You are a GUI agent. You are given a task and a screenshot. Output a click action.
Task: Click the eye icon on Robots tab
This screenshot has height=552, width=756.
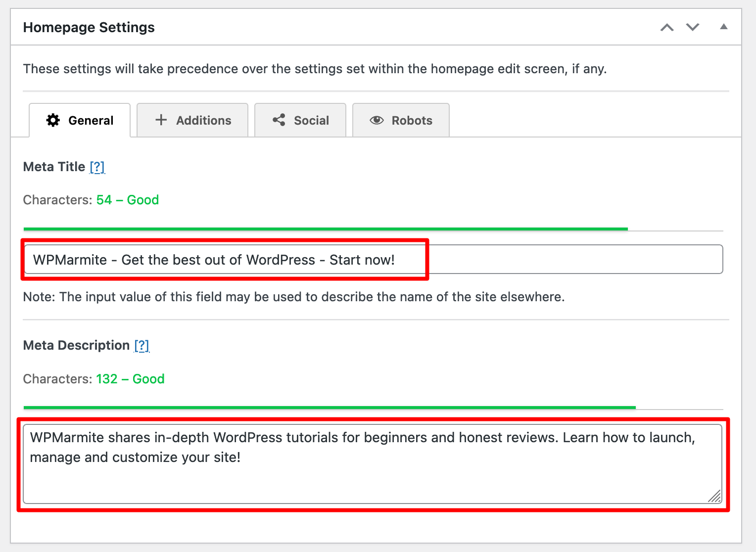point(377,120)
